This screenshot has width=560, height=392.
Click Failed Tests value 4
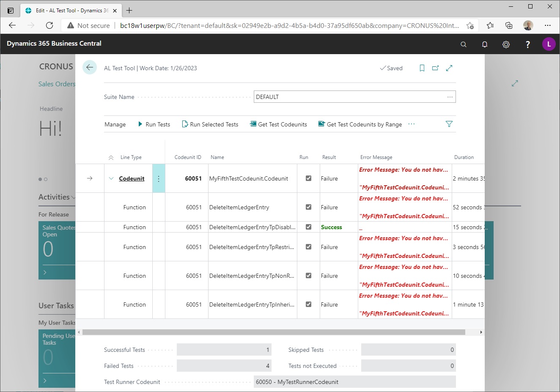(x=224, y=366)
